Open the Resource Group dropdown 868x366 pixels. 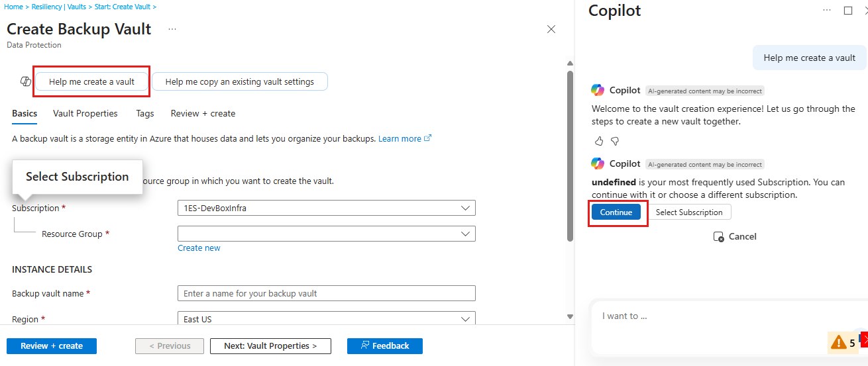pyautogui.click(x=326, y=234)
